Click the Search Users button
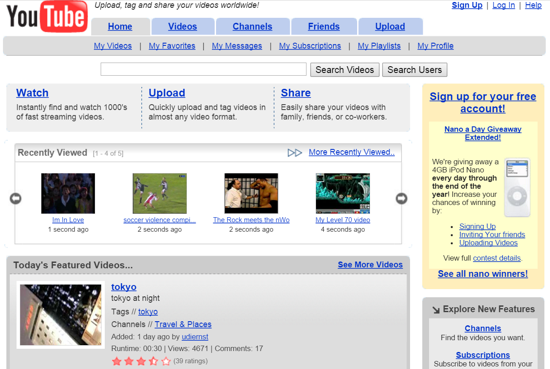 point(415,70)
